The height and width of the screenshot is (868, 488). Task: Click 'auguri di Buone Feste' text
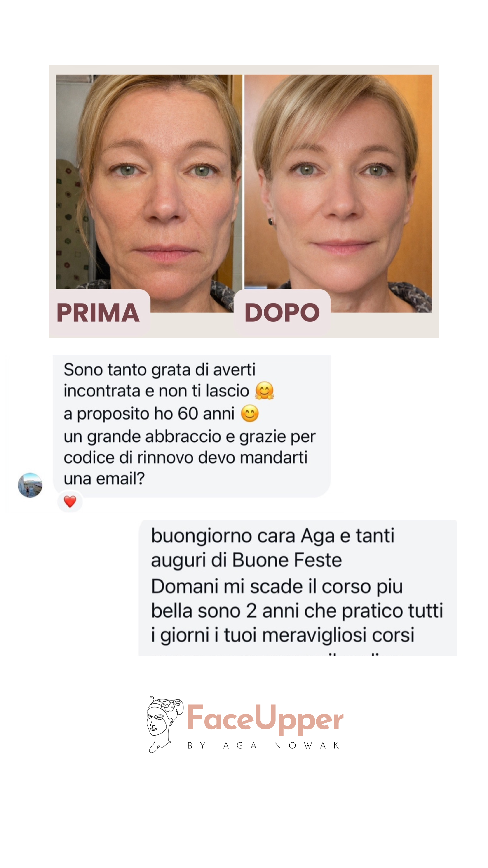click(246, 560)
